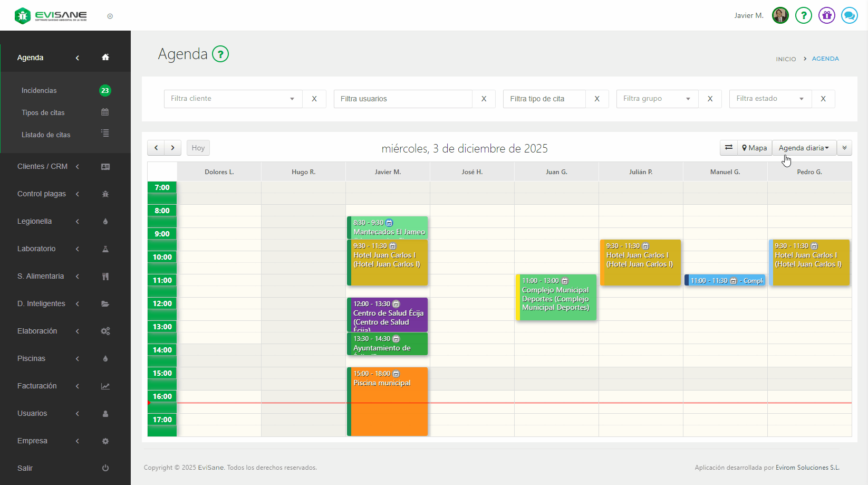Click the Hoy button
Viewport: 868px width, 485px height.
pos(198,148)
